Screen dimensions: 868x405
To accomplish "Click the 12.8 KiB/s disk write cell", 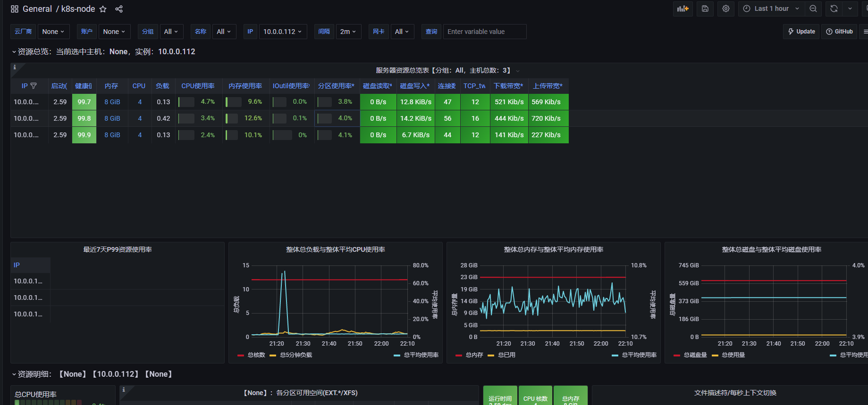I will coord(416,102).
